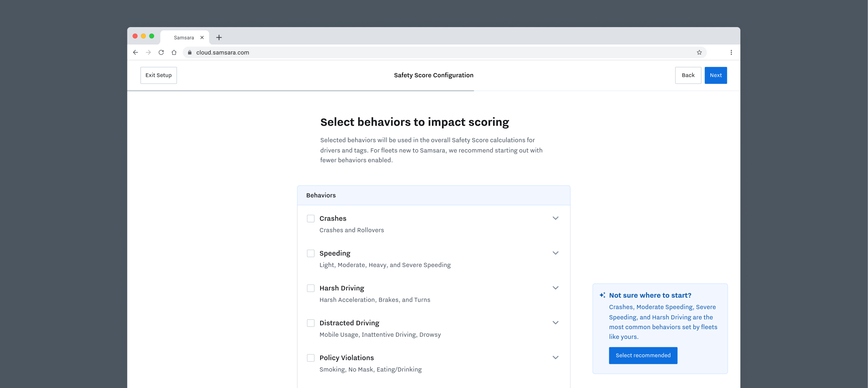The width and height of the screenshot is (868, 388).
Task: Open a new tab with the plus icon
Action: (x=219, y=38)
